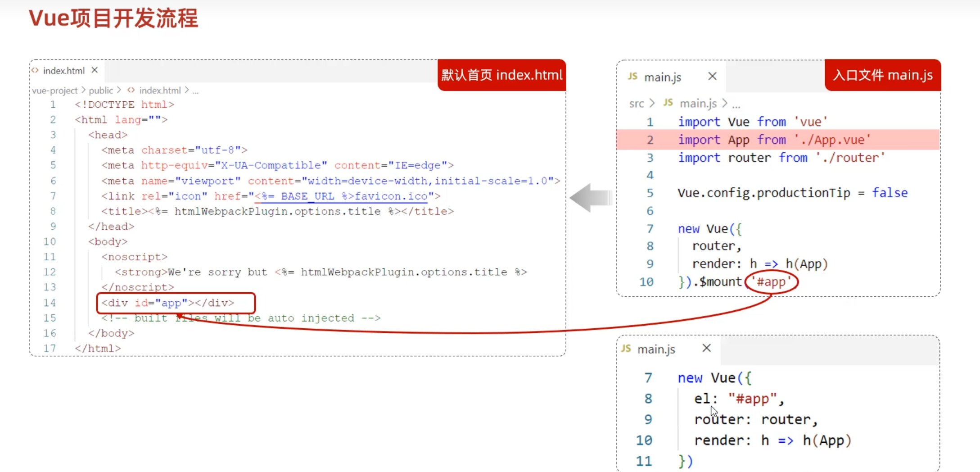980x472 pixels.
Task: Click '<div id="app"></div>' code line
Action: (167, 303)
